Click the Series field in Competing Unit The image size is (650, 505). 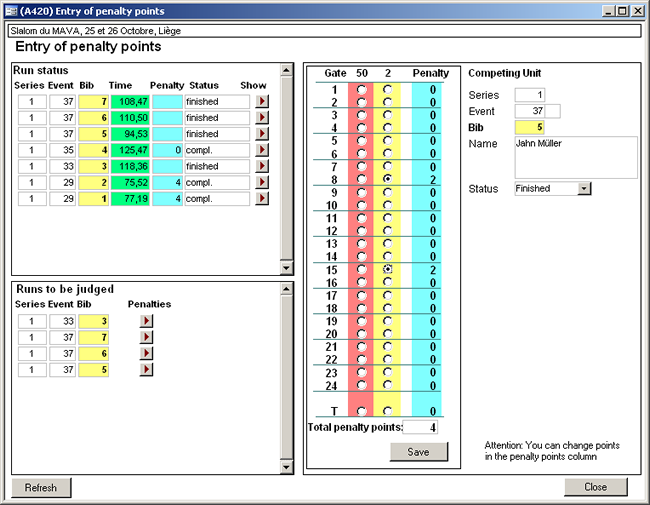coord(529,95)
